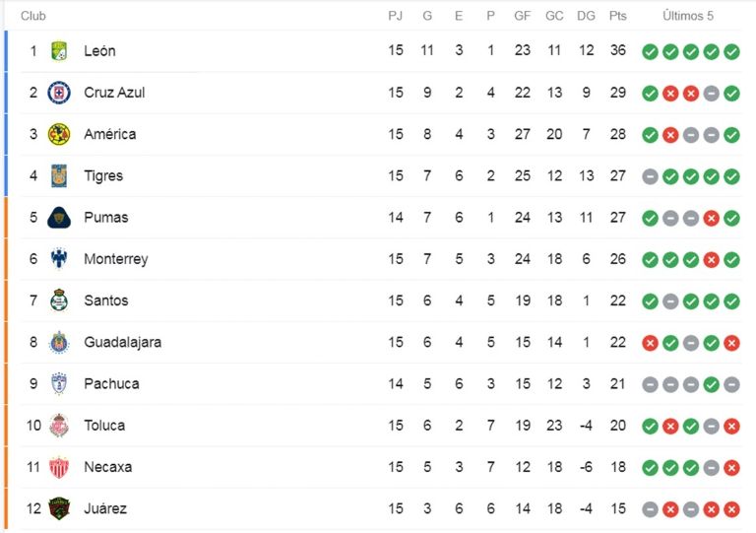This screenshot has height=533, width=756.
Task: Click the Cruz Azul club crest
Action: tap(59, 93)
